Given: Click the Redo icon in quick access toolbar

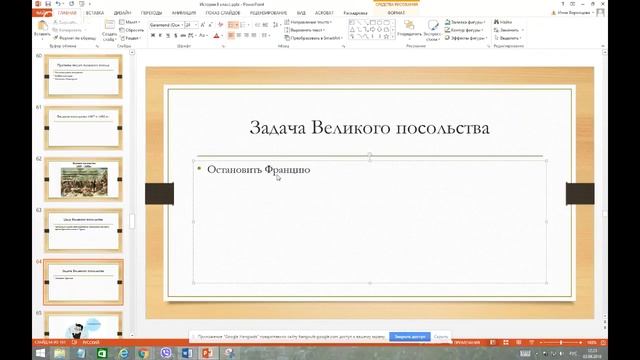Looking at the screenshot, I should pyautogui.click(x=71, y=4).
